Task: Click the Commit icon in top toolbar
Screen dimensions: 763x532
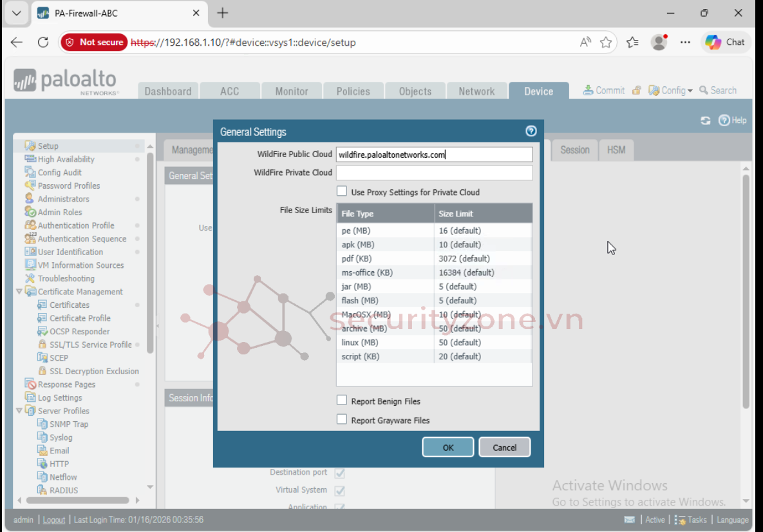Action: tap(588, 91)
